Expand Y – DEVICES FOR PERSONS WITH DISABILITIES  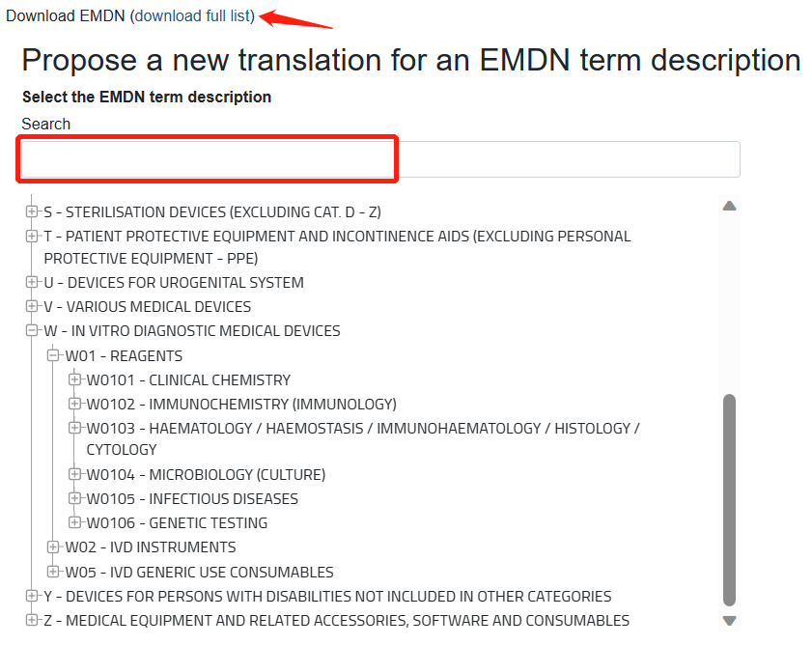click(x=32, y=596)
